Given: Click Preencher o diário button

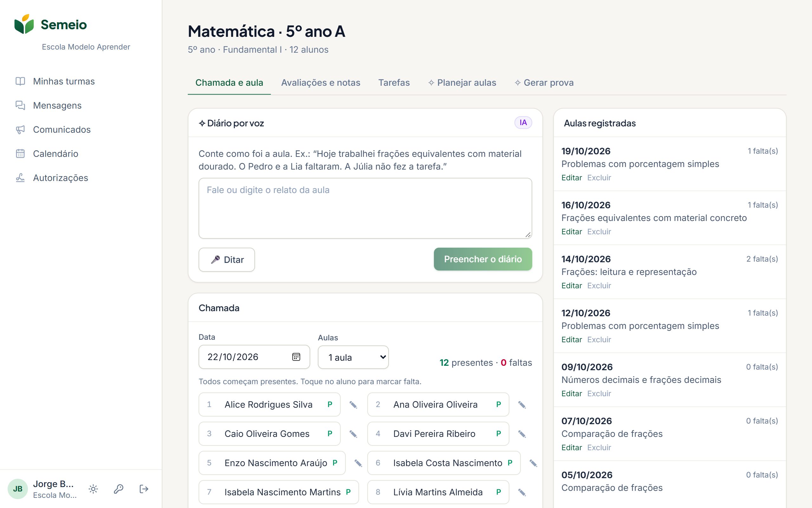Looking at the screenshot, I should (x=483, y=259).
